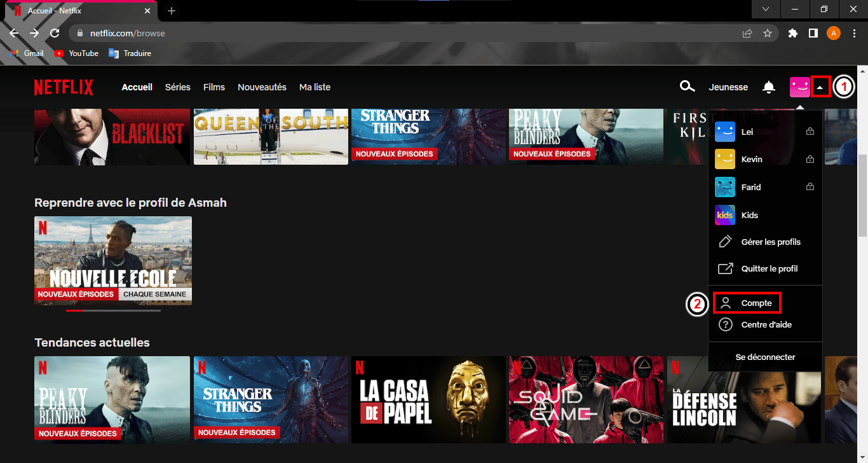Open the top-row Peaky Blinders thumbnail

pos(587,136)
